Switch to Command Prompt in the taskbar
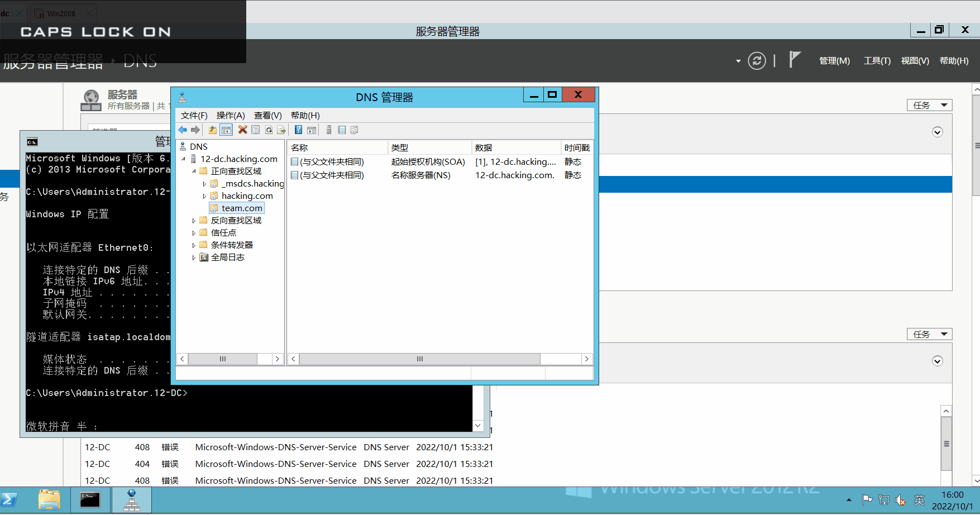The image size is (980, 515). pyautogui.click(x=90, y=500)
